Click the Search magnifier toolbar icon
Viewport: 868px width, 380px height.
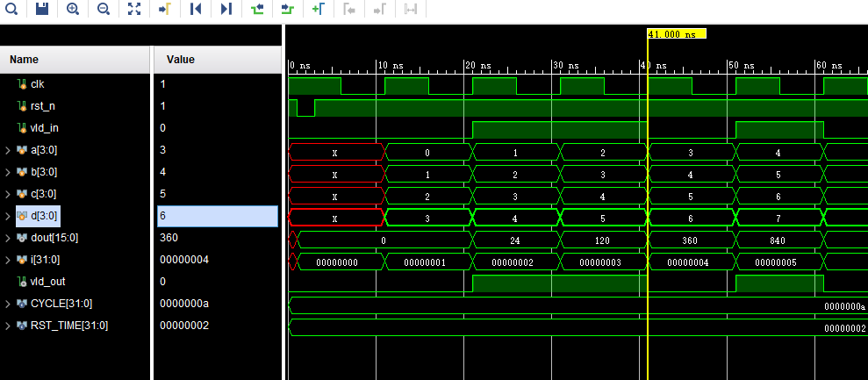[11, 9]
